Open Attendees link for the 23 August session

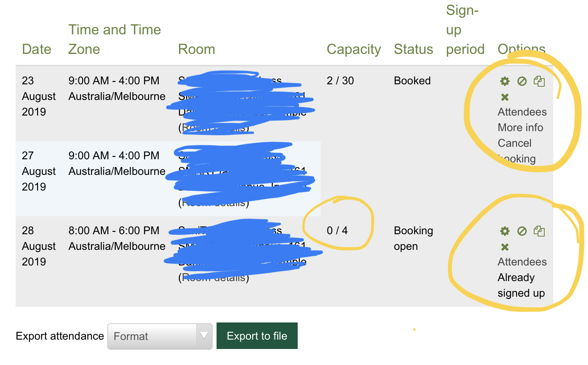(522, 112)
